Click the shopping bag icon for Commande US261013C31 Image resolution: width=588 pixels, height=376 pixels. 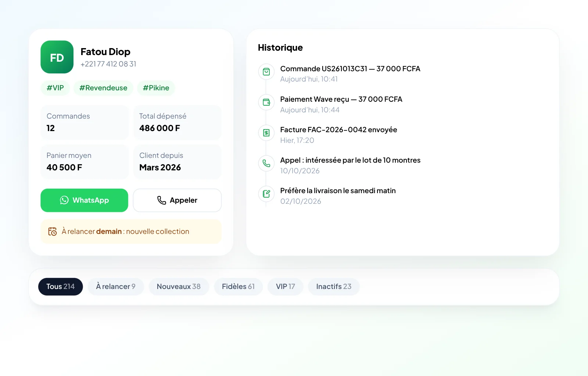pyautogui.click(x=266, y=72)
